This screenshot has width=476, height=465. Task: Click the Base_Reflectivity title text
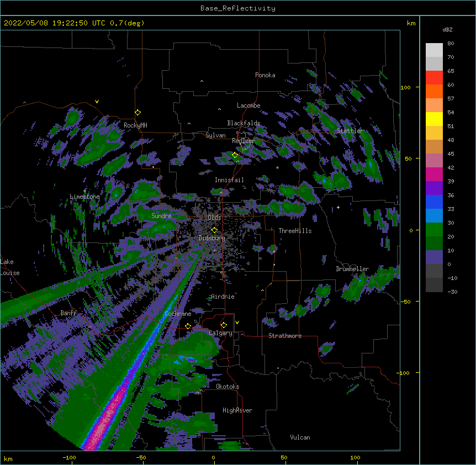(x=238, y=8)
